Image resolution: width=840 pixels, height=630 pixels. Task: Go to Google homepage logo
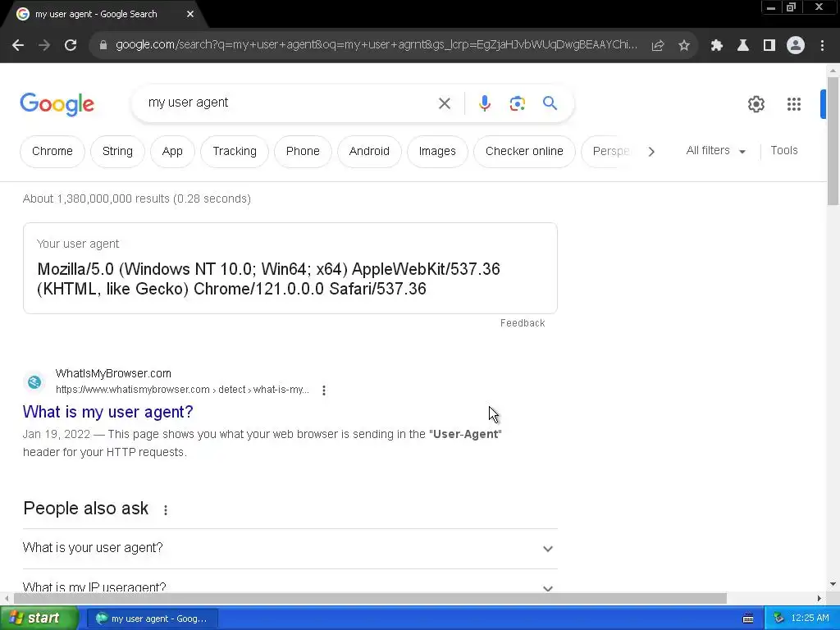point(57,104)
